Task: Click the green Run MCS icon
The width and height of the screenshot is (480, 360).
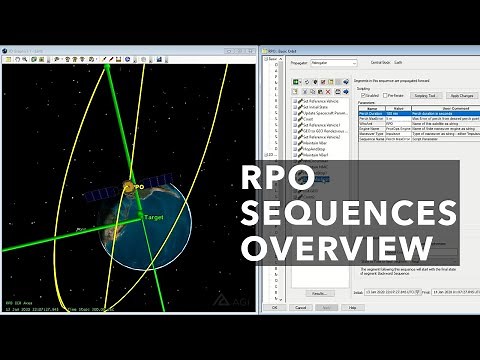Action: coord(295,82)
